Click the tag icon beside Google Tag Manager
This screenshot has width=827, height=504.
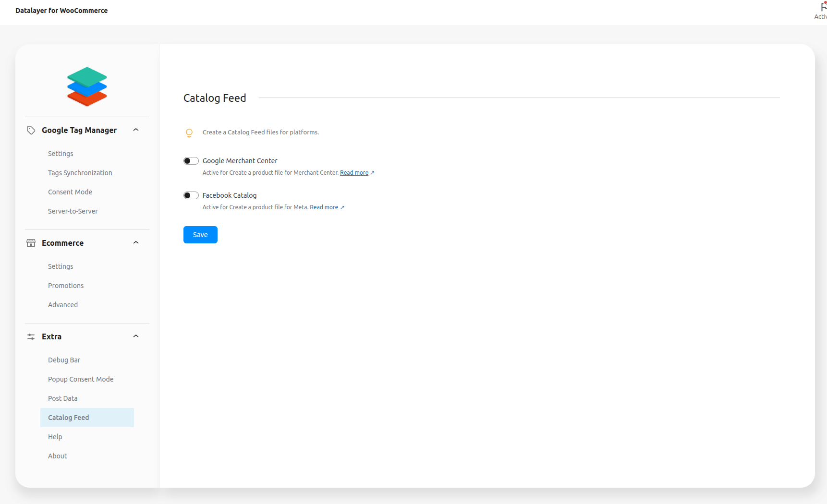pos(31,130)
